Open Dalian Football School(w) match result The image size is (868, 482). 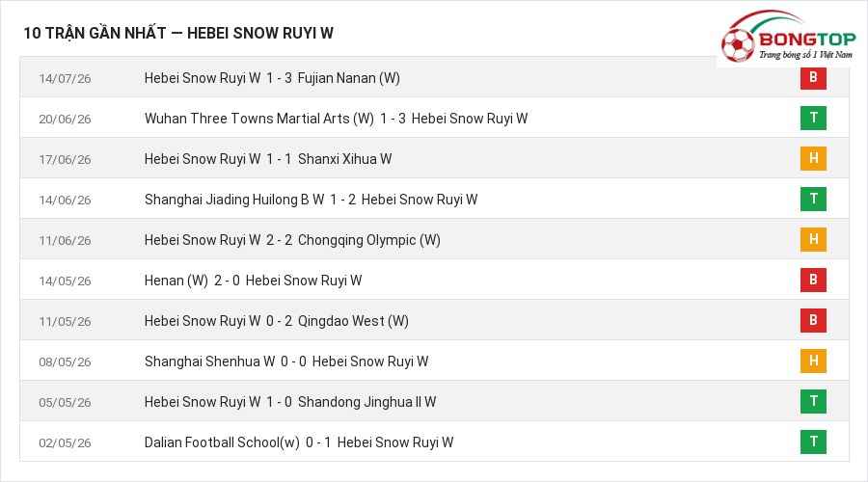coord(299,442)
